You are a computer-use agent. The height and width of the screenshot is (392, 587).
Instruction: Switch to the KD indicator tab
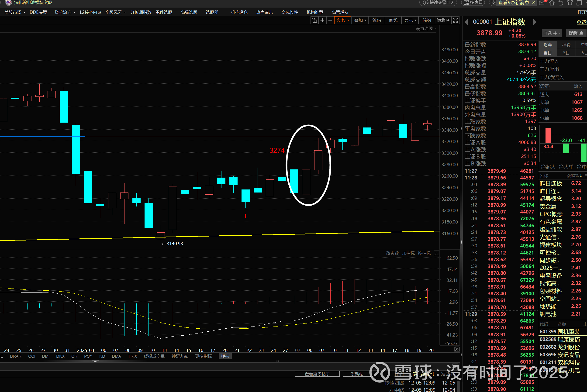pos(102,356)
